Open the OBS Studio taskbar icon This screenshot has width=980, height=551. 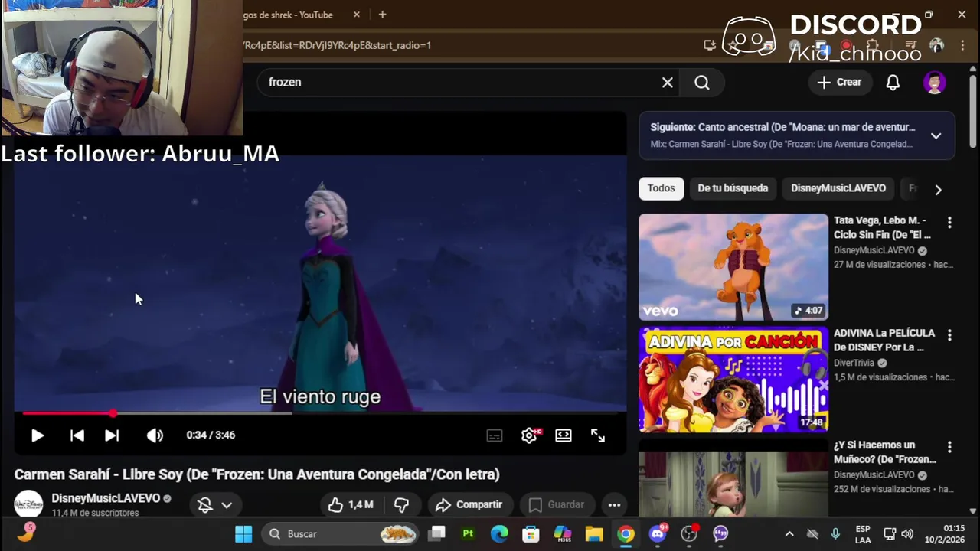click(x=690, y=534)
